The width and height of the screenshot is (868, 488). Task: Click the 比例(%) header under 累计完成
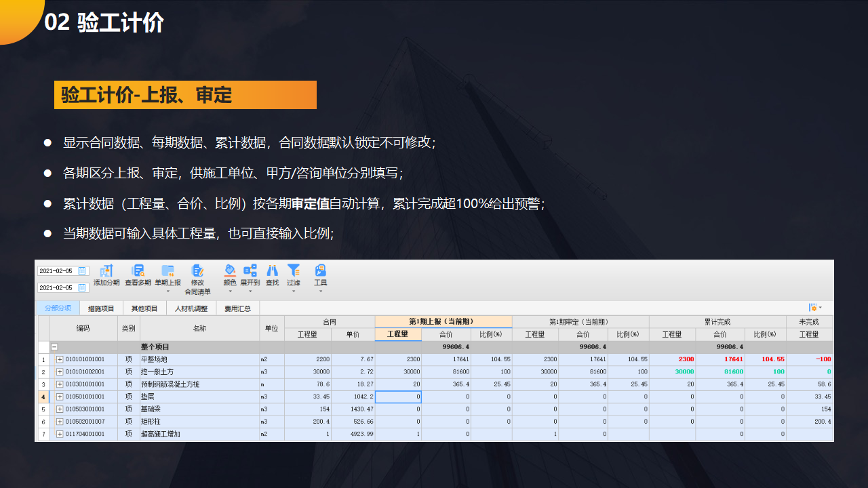click(x=765, y=334)
